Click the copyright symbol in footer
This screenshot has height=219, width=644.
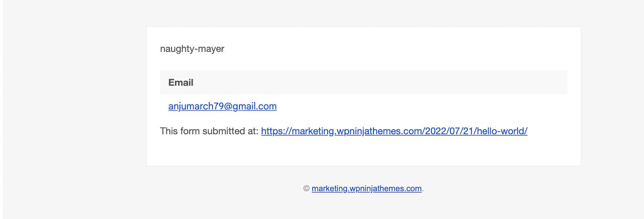tap(306, 188)
